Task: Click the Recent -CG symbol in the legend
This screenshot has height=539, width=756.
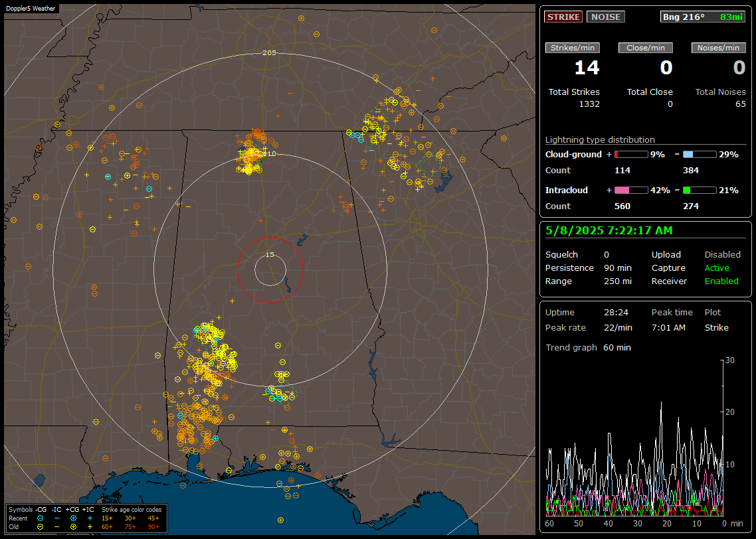Action: pyautogui.click(x=41, y=518)
